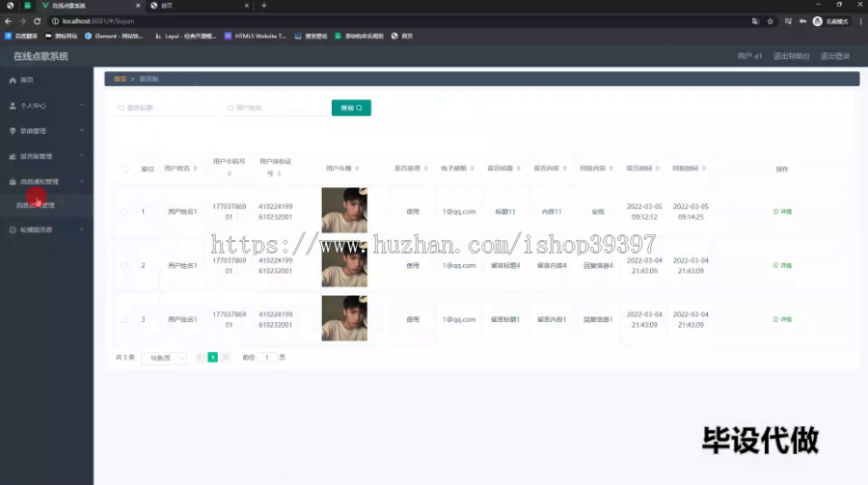The image size is (868, 485).
Task: Open the Chrome three-dot menu
Action: [x=861, y=21]
